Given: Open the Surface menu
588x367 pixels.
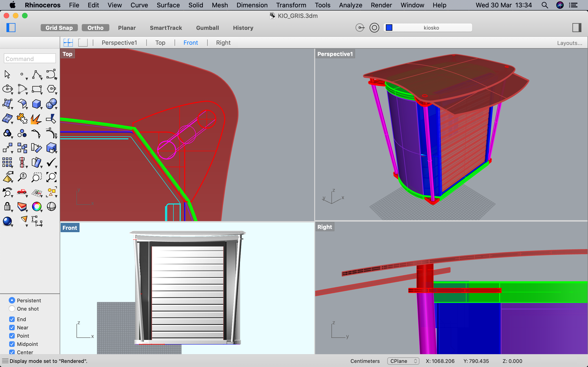Looking at the screenshot, I should pos(168,5).
